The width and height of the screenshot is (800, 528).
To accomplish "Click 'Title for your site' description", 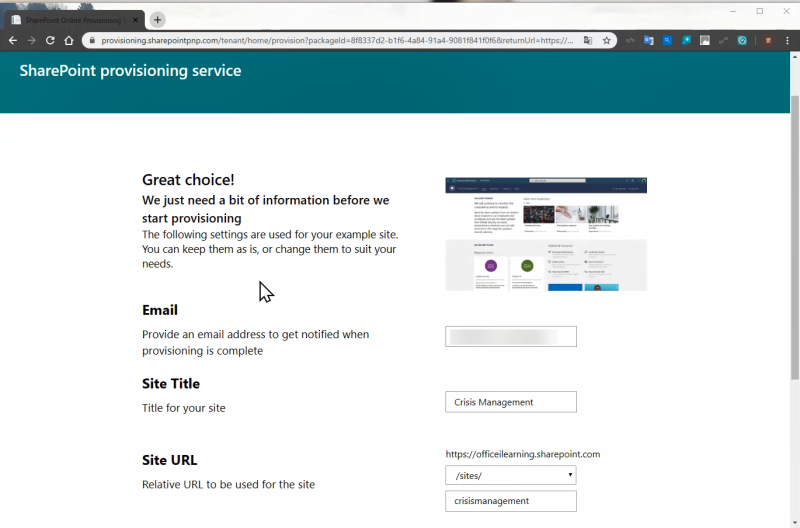I will click(184, 408).
